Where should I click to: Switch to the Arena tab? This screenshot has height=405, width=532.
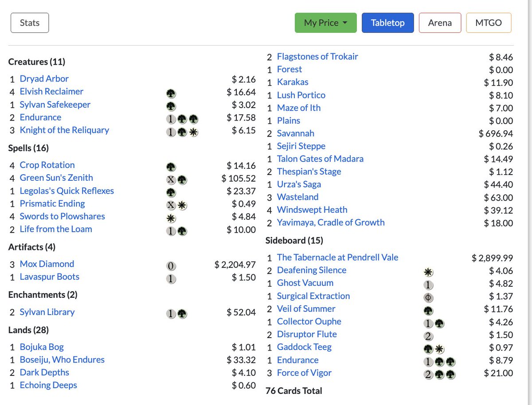pos(440,23)
